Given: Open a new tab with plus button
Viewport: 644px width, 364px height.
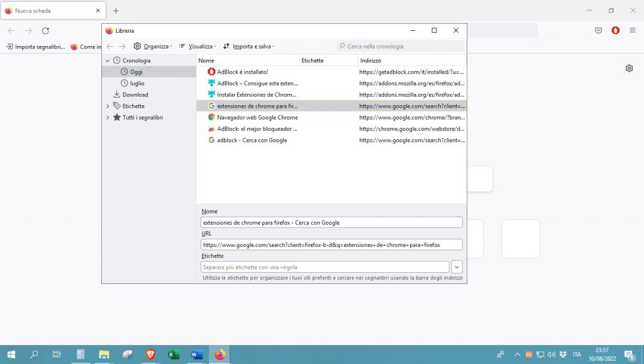Looking at the screenshot, I should (x=116, y=11).
